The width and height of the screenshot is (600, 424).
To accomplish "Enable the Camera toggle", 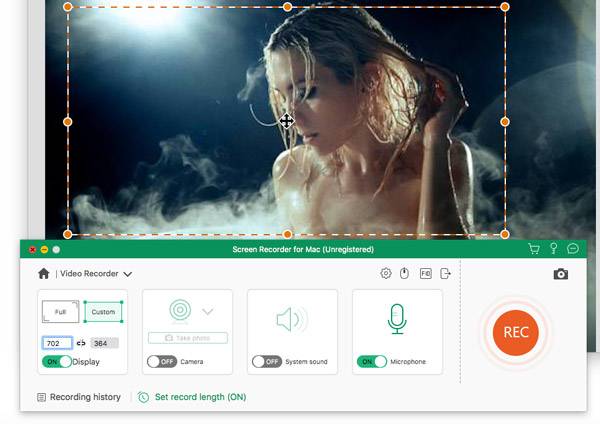I will click(x=162, y=361).
